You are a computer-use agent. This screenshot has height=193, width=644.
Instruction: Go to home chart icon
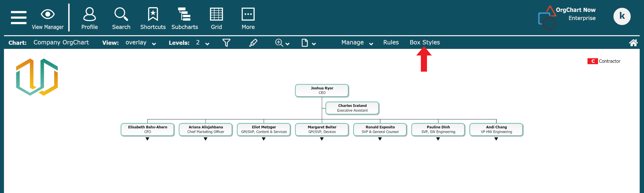coord(633,43)
